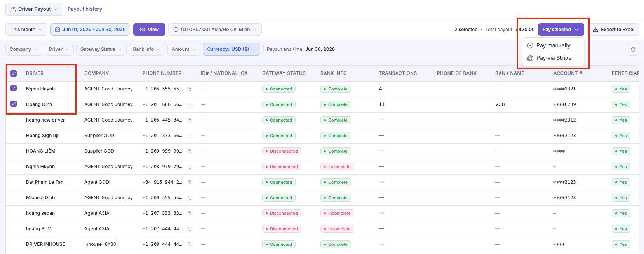Copy Nghia Huynh's phone number icon
644x254 pixels.
[x=190, y=89]
